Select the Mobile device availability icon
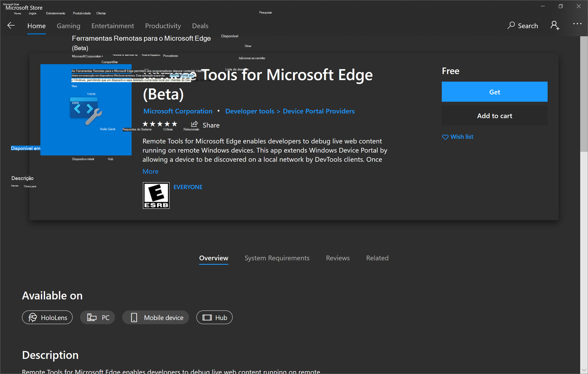Viewport: 588px width, 374px height. coord(134,317)
